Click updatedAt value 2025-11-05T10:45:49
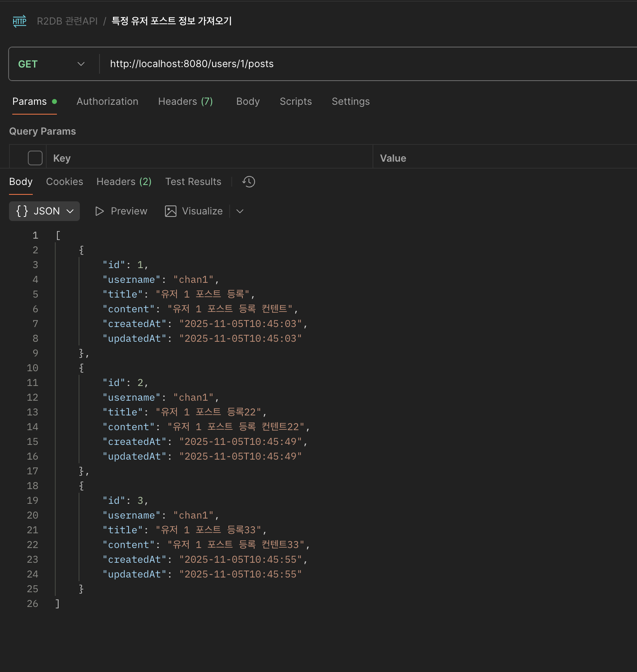Screen dimensions: 637x672 coord(240,456)
